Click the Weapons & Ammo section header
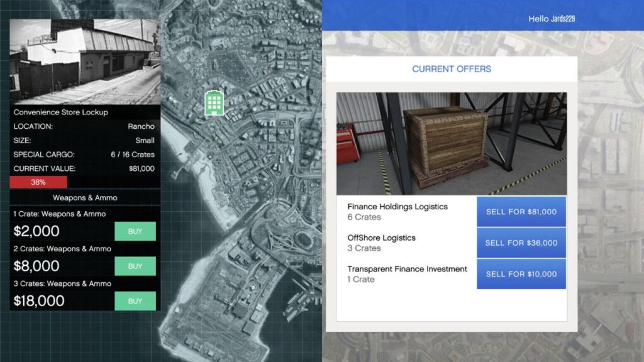 (85, 198)
